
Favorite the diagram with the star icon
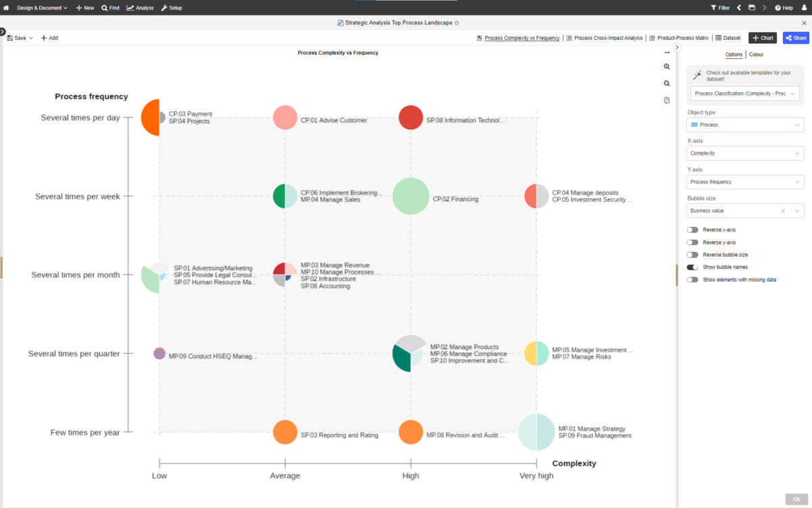coord(457,22)
